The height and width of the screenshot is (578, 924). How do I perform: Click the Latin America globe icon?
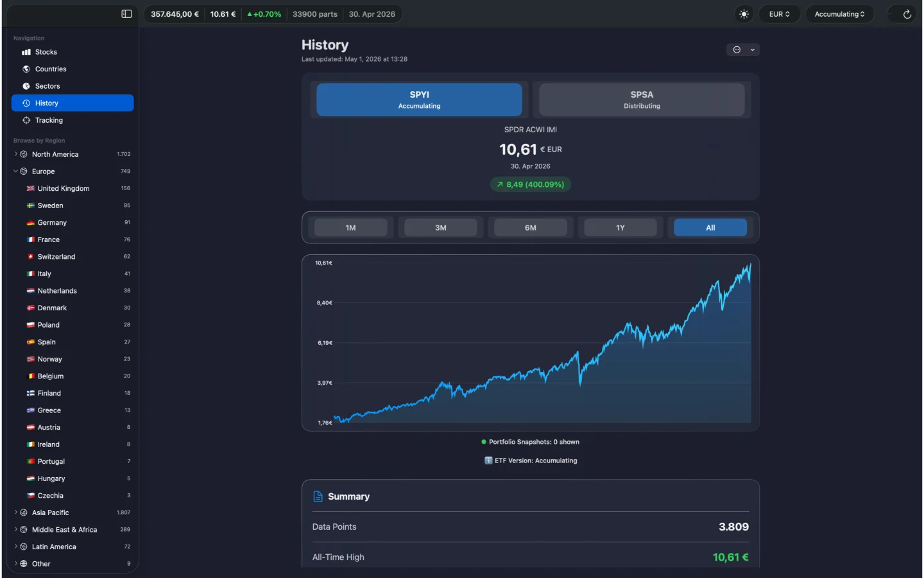(24, 547)
